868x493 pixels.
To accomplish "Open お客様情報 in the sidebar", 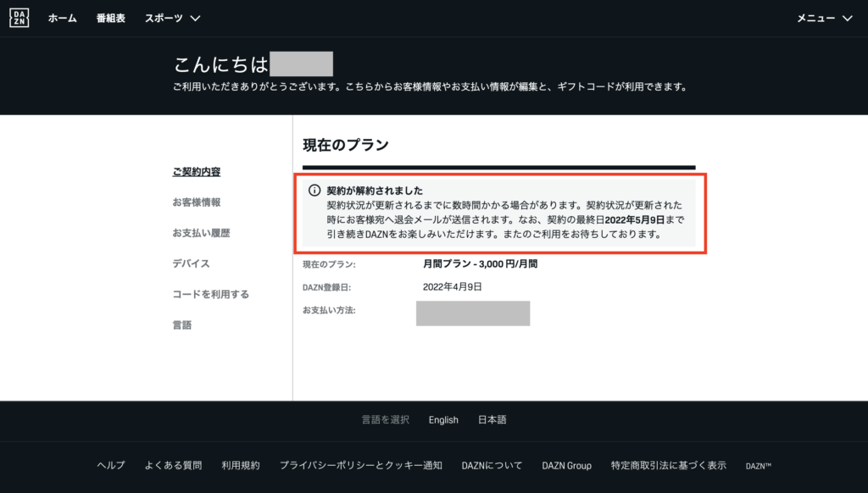I will tap(197, 202).
